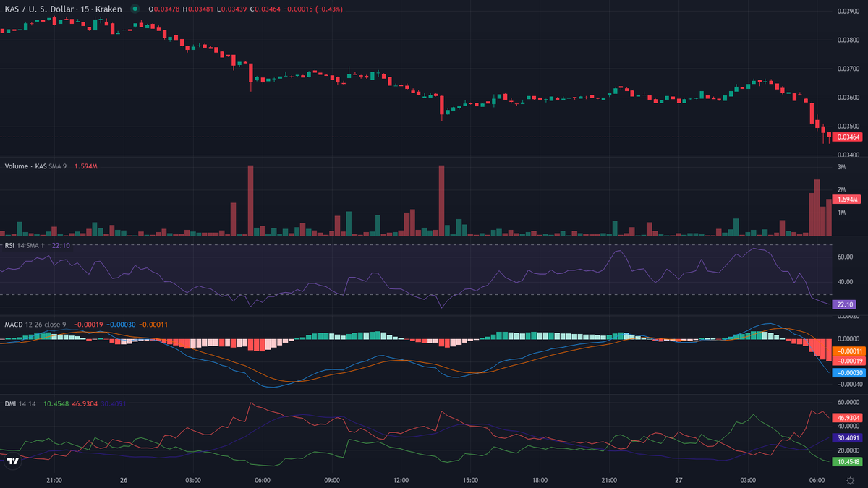
Task: Click Volume value tag 1.594M on axis
Action: point(847,200)
